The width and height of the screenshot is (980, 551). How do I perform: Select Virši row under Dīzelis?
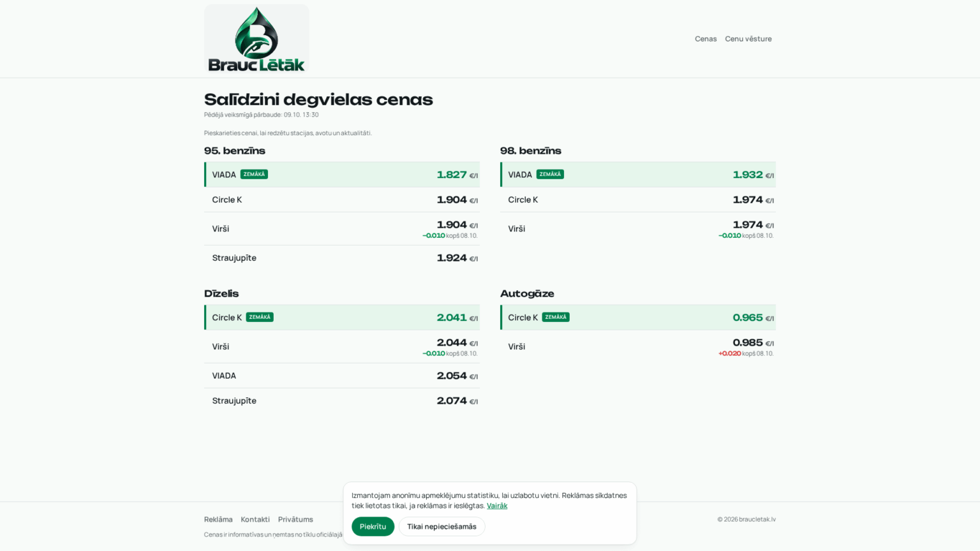point(342,346)
